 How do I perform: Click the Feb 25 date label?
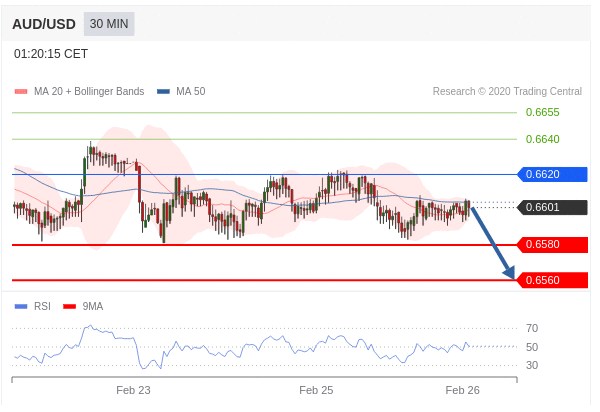coord(316,390)
